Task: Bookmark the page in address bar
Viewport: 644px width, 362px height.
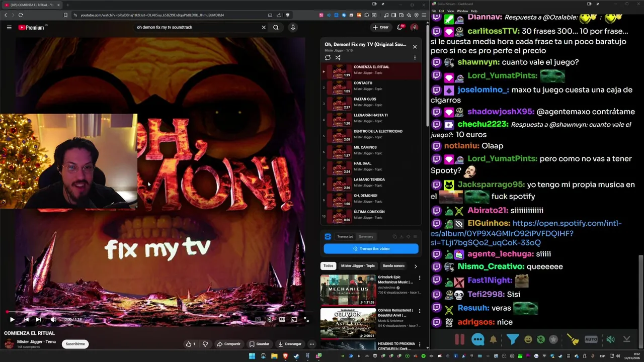Action: tap(65, 15)
